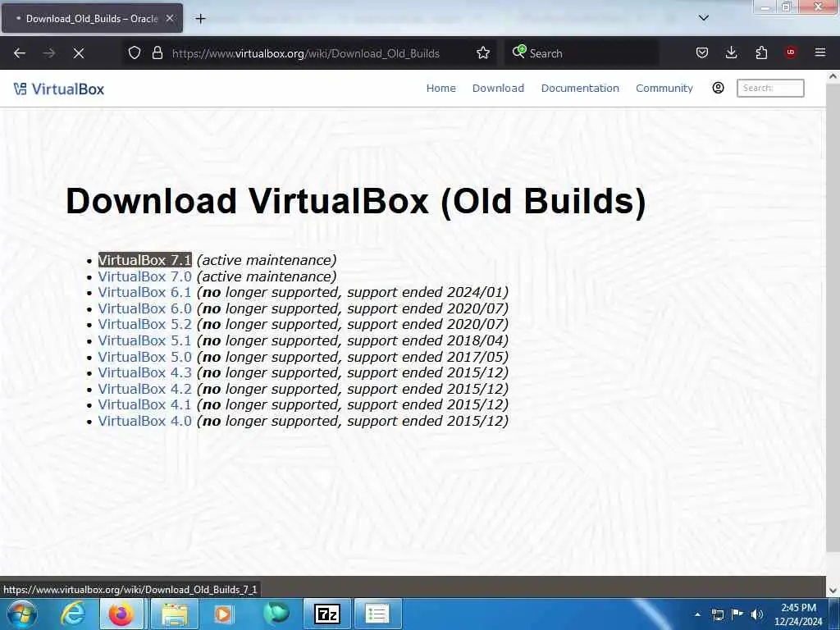The width and height of the screenshot is (840, 630).
Task: Open the VirtualBox 4.3 link
Action: 144,373
